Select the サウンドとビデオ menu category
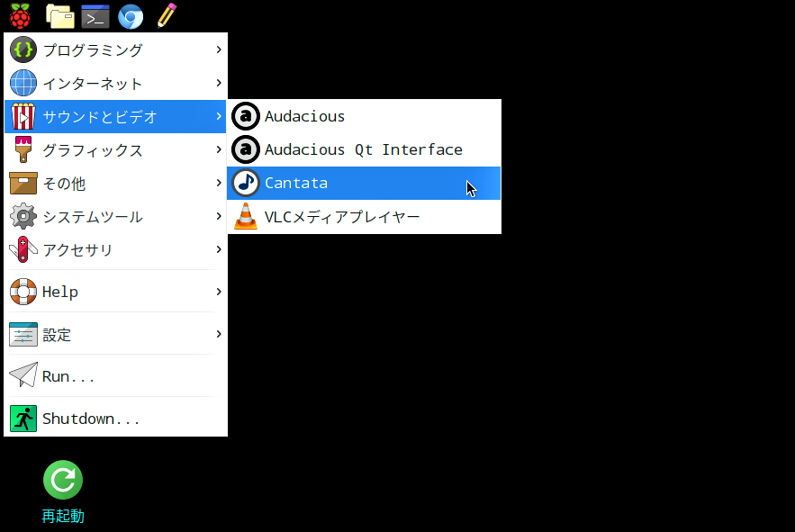Viewport: 795px width, 532px height. 115,117
